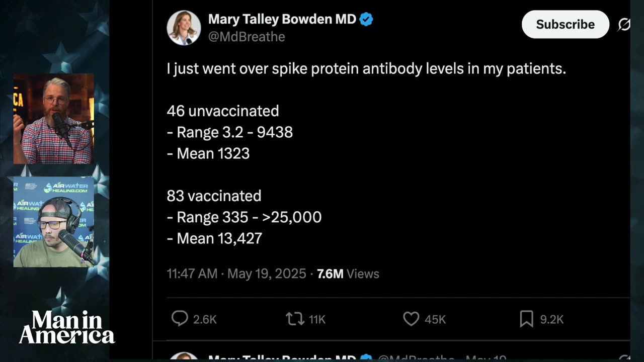Like the tweet with the heart icon
This screenshot has height=362, width=644.
411,319
